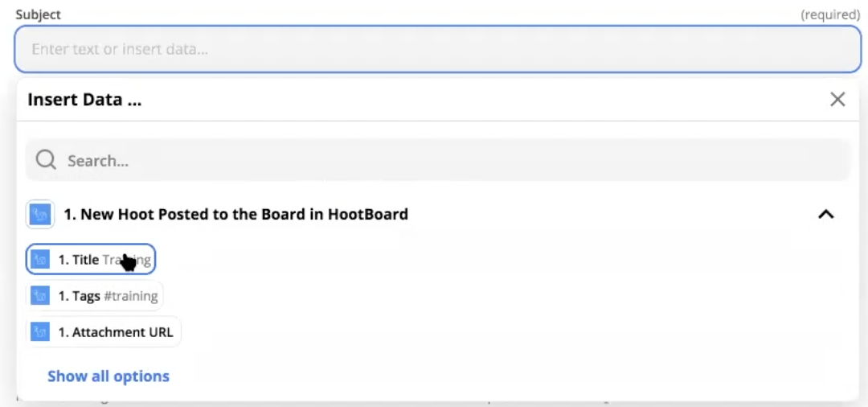Viewport: 868px width, 407px height.
Task: Insert the "1. Attachment URL" data option
Action: [115, 332]
